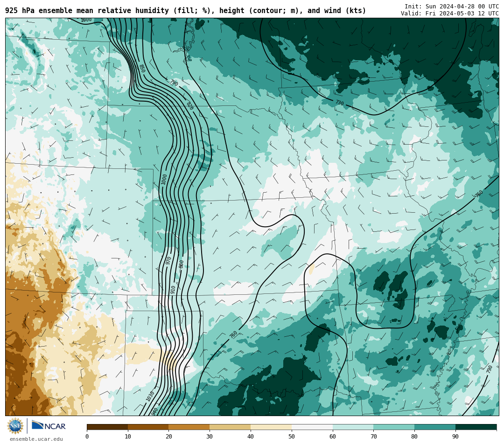Click the 940 height contour label
Screen dimensions: 504x445
click(154, 411)
